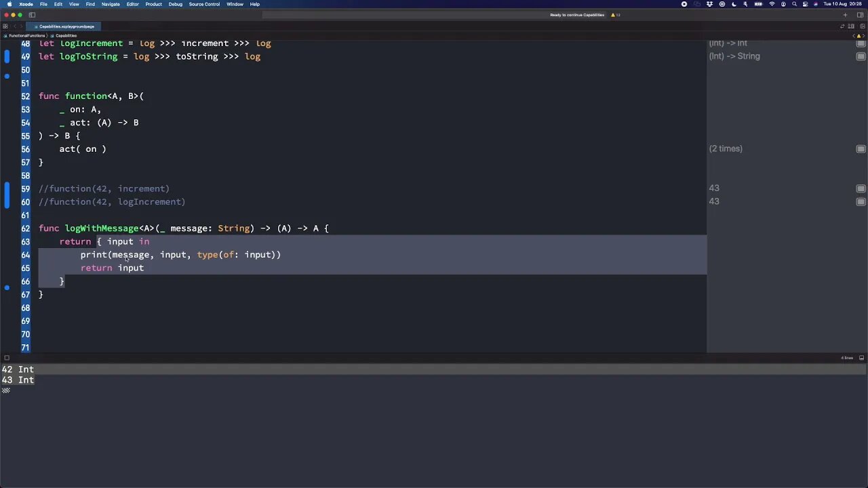Image resolution: width=868 pixels, height=488 pixels.
Task: Click 'act( on )' on line 56
Action: point(83,149)
